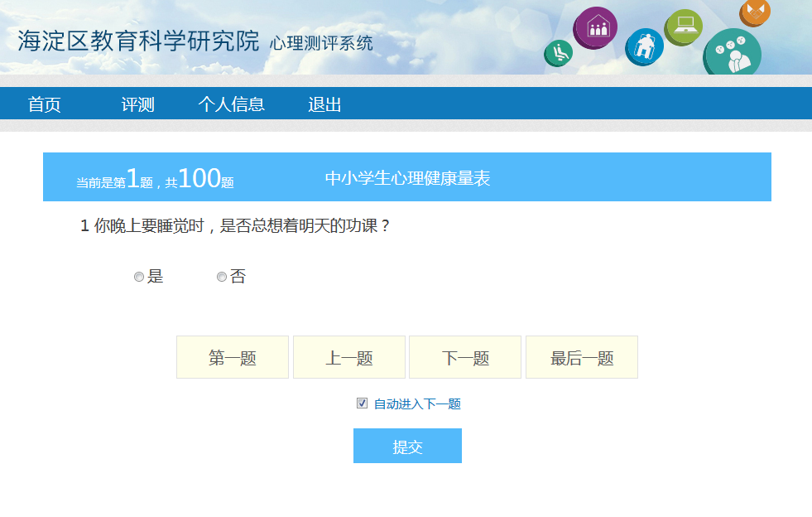Click the 上一题 button

click(349, 357)
